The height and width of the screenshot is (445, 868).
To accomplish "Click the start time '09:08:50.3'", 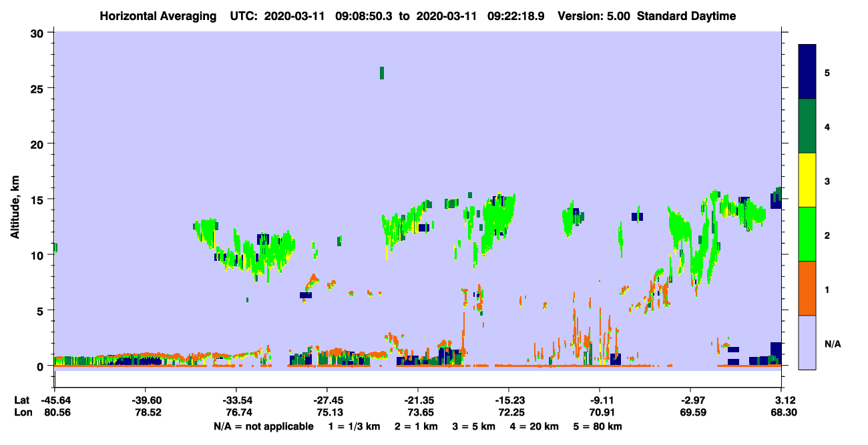I will pos(364,16).
